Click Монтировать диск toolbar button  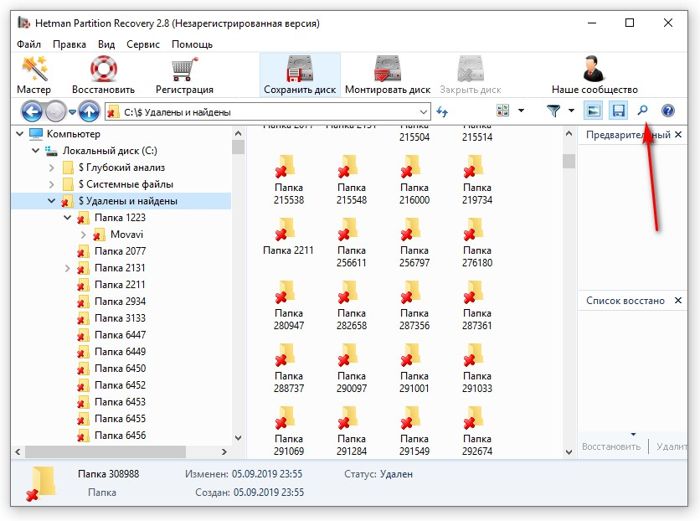388,75
